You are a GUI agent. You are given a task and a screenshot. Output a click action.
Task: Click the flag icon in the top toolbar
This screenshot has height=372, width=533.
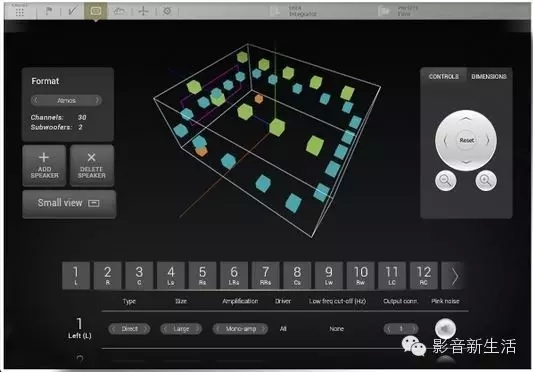pyautogui.click(x=49, y=11)
